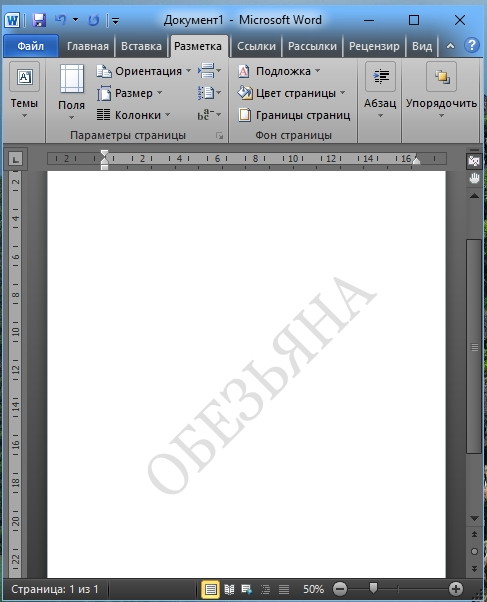Click the Страница: 1 из 1 status
This screenshot has height=602, width=487.
point(55,589)
